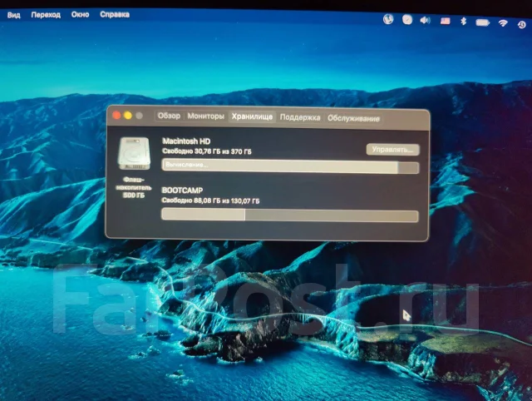The height and width of the screenshot is (401, 532).
Task: Open the Wi-Fi menu bar icon
Action: pos(503,23)
